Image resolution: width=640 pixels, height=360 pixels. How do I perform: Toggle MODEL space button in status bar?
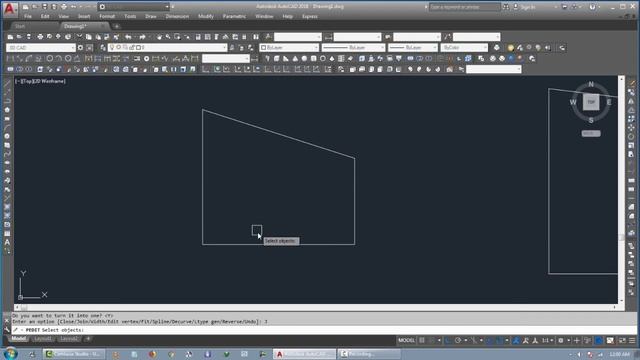pos(407,340)
